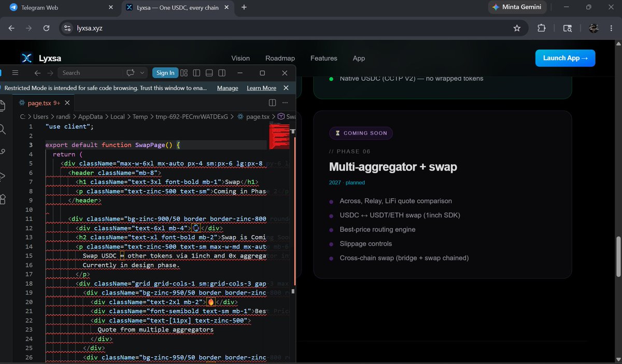The width and height of the screenshot is (622, 364).
Task: Click the "use client" string on line 1
Action: pyautogui.click(x=68, y=126)
